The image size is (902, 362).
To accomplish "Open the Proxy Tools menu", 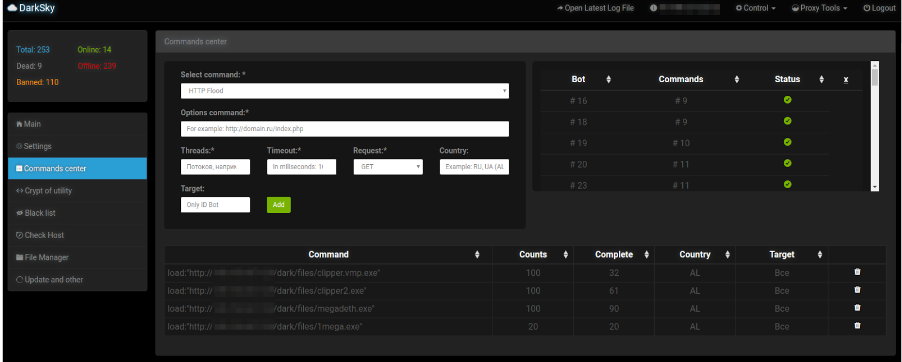I will [x=820, y=9].
